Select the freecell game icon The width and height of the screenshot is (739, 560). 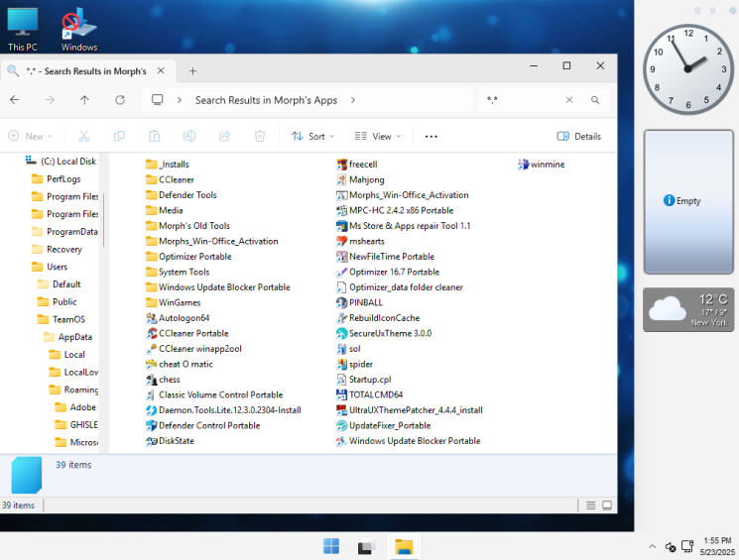341,165
